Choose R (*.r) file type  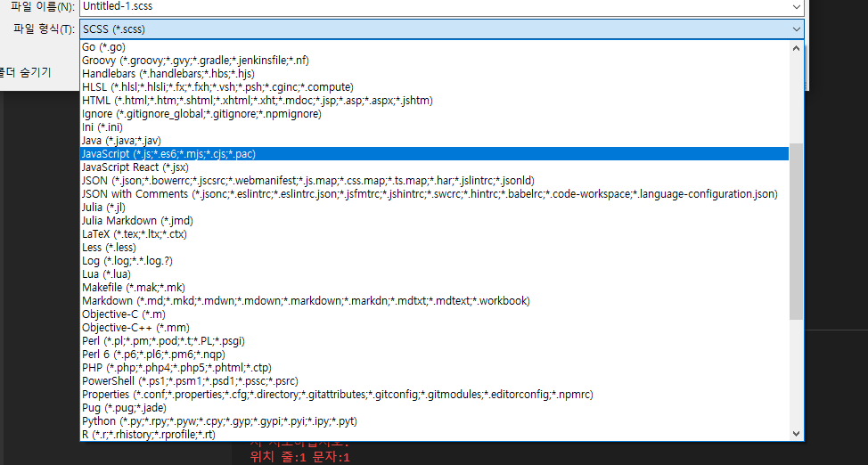point(435,434)
